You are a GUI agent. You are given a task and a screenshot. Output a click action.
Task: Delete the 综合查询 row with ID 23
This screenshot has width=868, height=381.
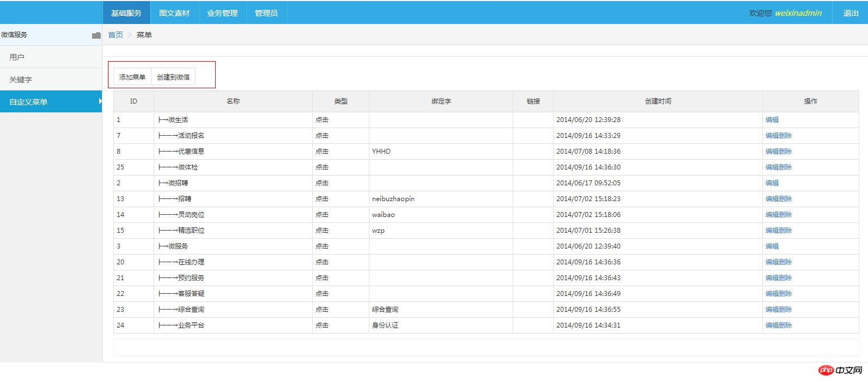pyautogui.click(x=785, y=310)
